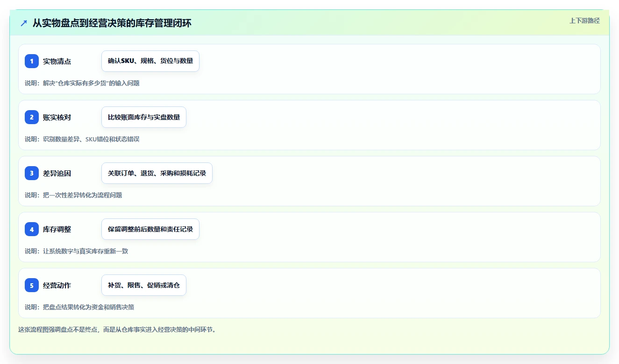Image resolution: width=619 pixels, height=364 pixels.
Task: Click the 账实核对 step title
Action: pyautogui.click(x=57, y=117)
